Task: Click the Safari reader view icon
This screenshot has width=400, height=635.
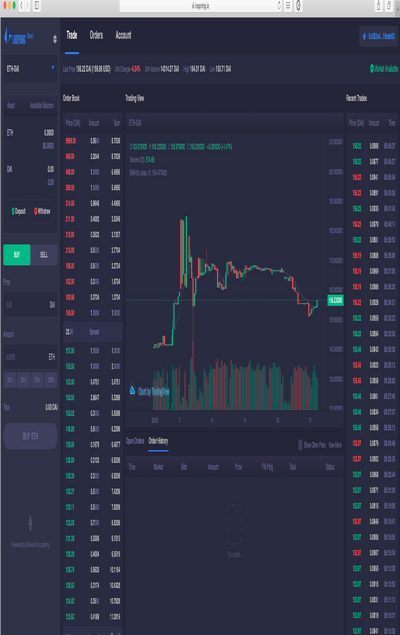Action: 288,6
